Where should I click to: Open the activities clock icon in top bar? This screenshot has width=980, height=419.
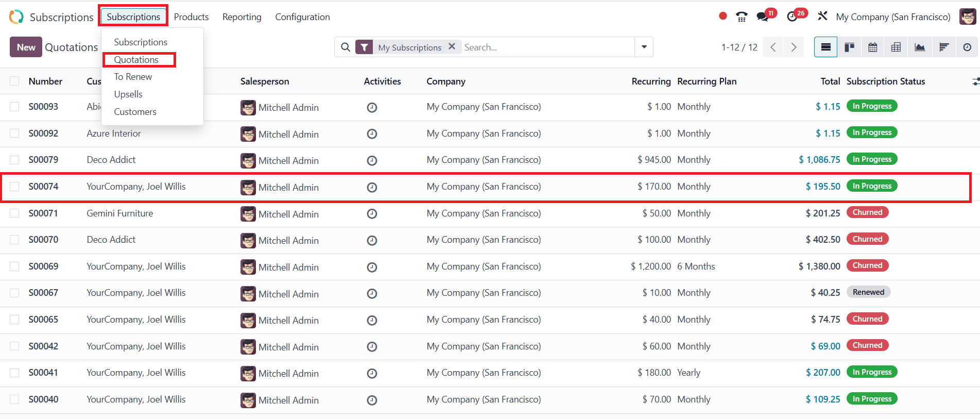(x=792, y=16)
